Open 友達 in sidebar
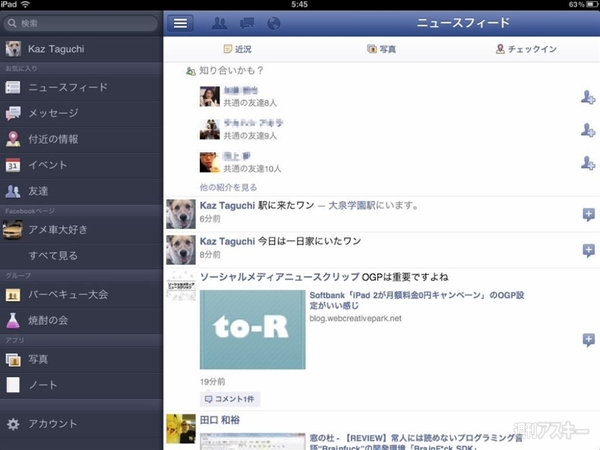This screenshot has width=600, height=450. [x=81, y=191]
